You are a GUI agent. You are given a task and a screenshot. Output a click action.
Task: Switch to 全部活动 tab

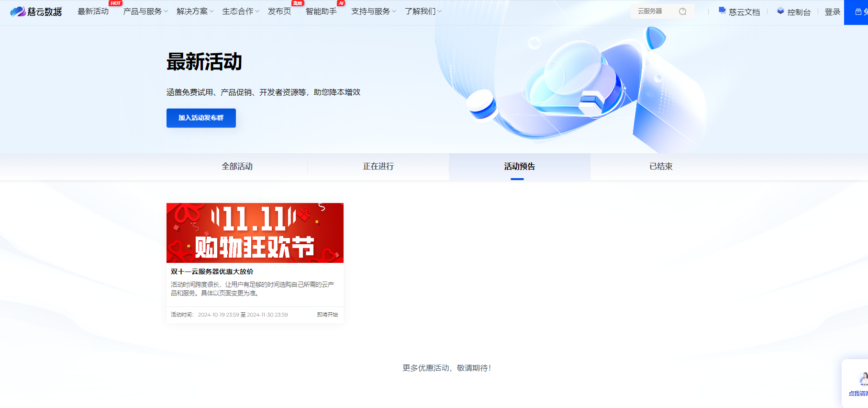coord(237,167)
